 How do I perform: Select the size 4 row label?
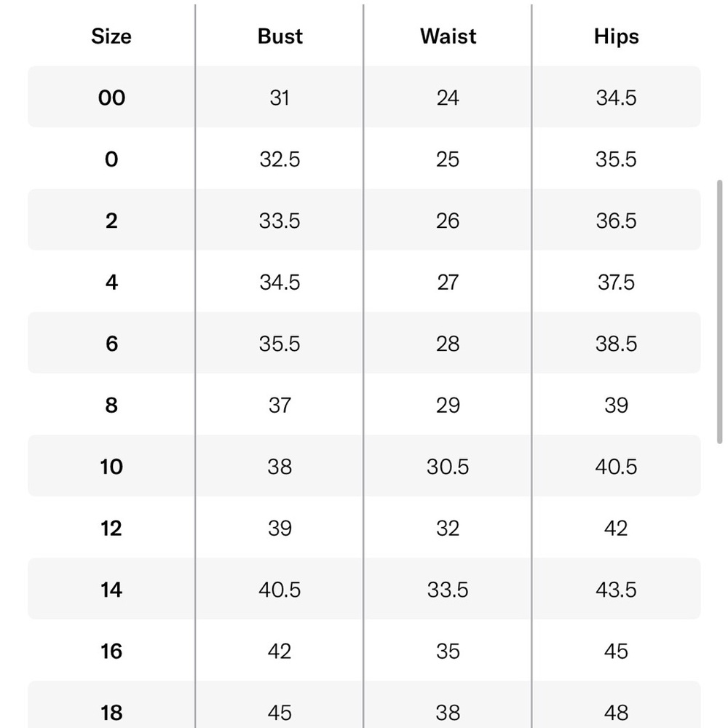[x=111, y=282]
